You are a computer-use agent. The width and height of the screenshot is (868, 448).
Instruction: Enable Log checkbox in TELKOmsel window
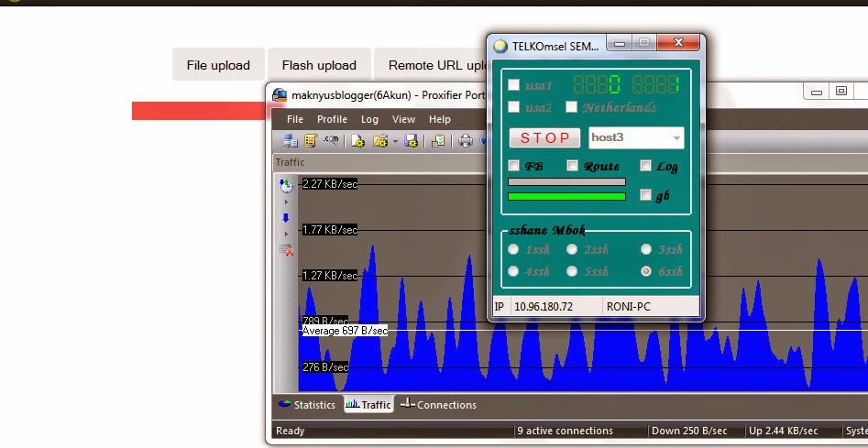[x=645, y=166]
